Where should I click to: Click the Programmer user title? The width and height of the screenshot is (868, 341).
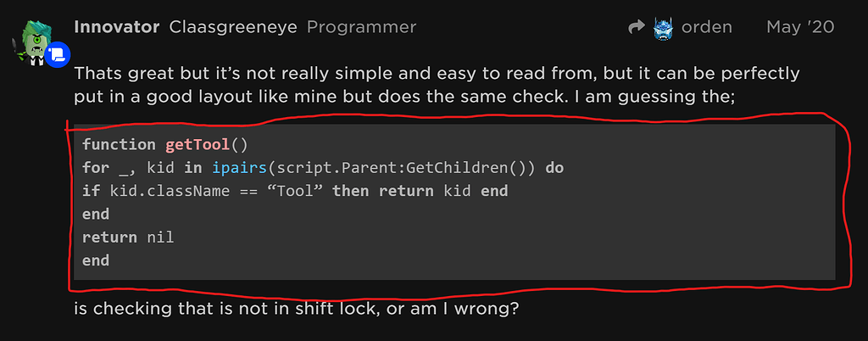(361, 27)
